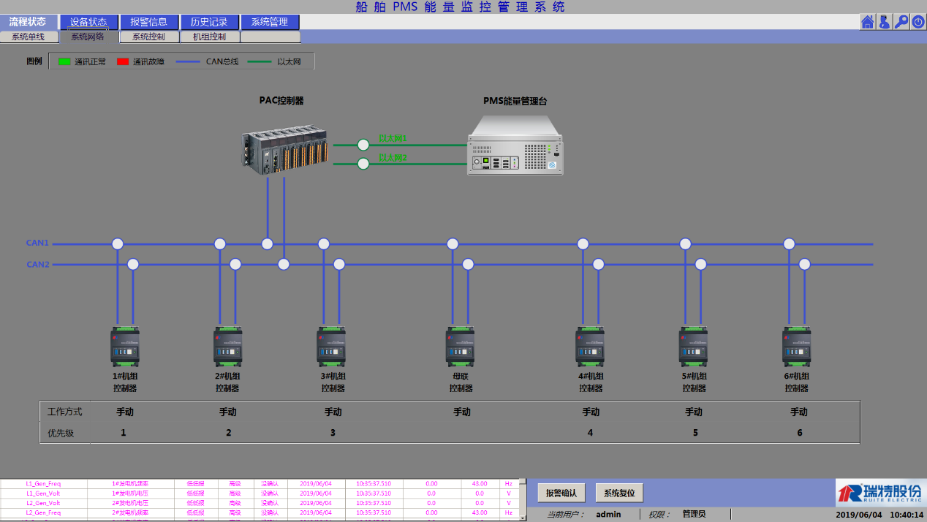Viewport: 927px width, 522px height.
Task: Open the 历史记录 menu
Action: (209, 22)
